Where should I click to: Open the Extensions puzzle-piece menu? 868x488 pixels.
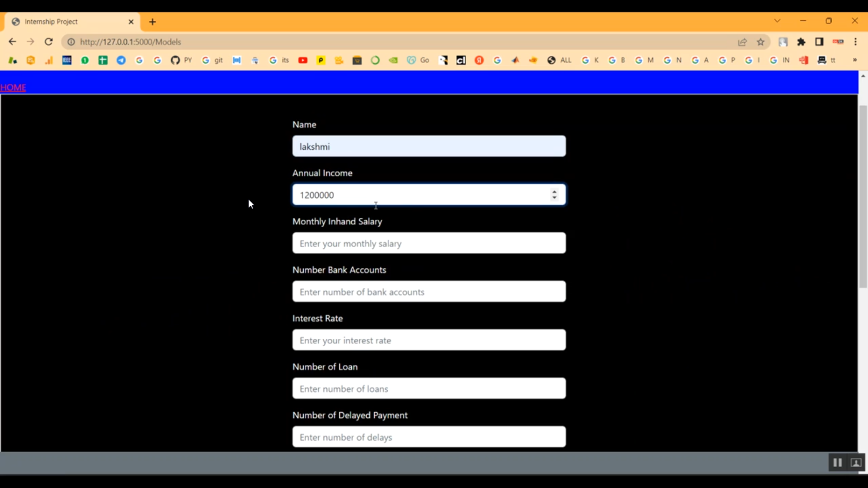click(x=801, y=42)
